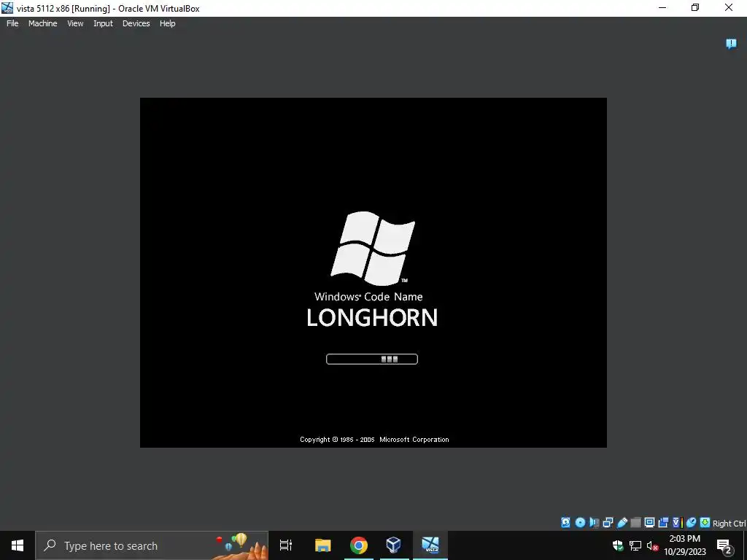Screen dimensions: 747x560
Task: Click the running Vista VM taskbar icon
Action: pyautogui.click(x=430, y=545)
